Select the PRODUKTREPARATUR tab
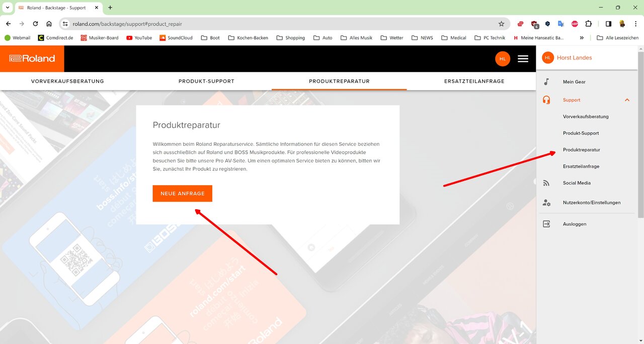This screenshot has height=344, width=644. 339,81
